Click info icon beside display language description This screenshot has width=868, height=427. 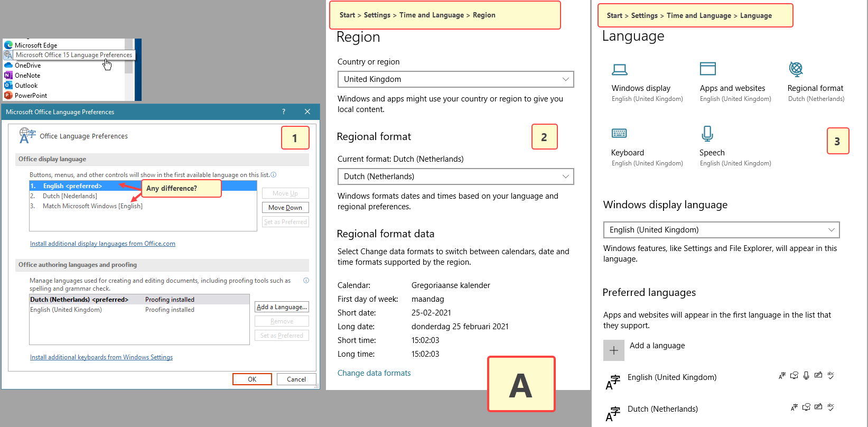click(x=274, y=175)
